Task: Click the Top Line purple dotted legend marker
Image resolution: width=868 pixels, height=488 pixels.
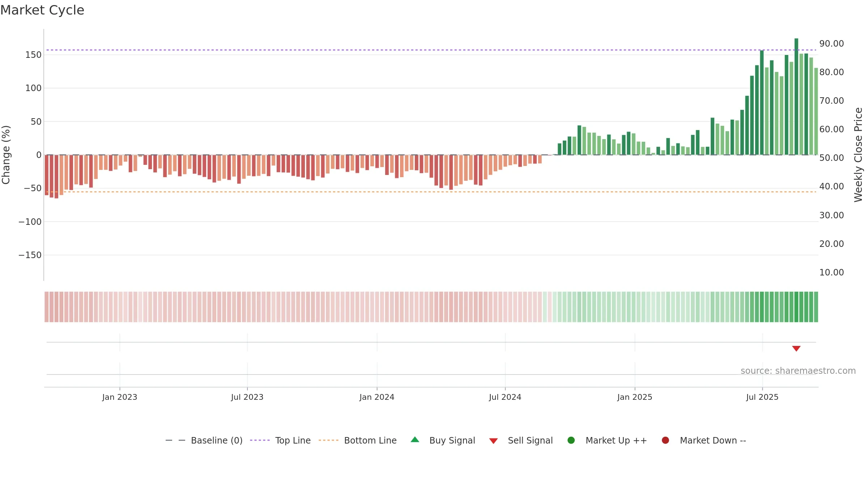Action: (x=260, y=440)
